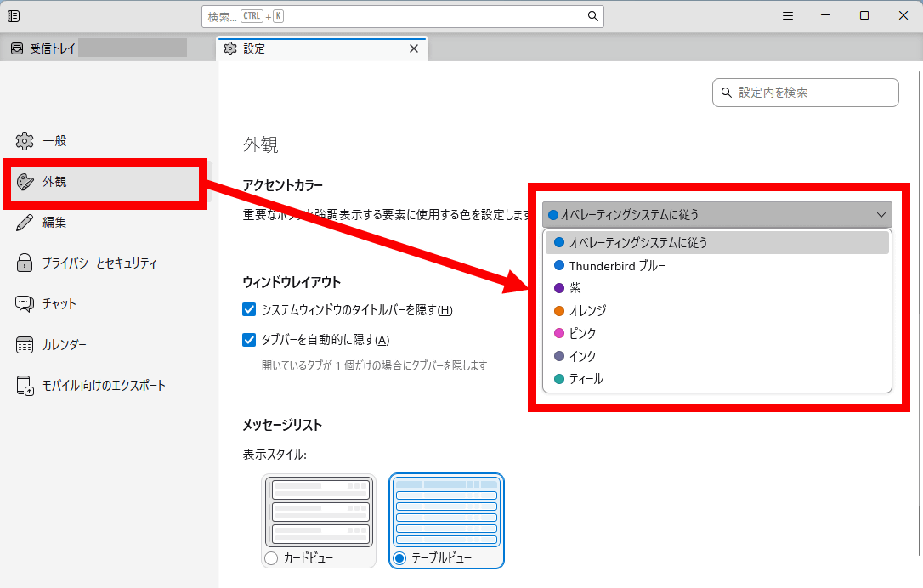Select the Appearance palette icon

25,182
